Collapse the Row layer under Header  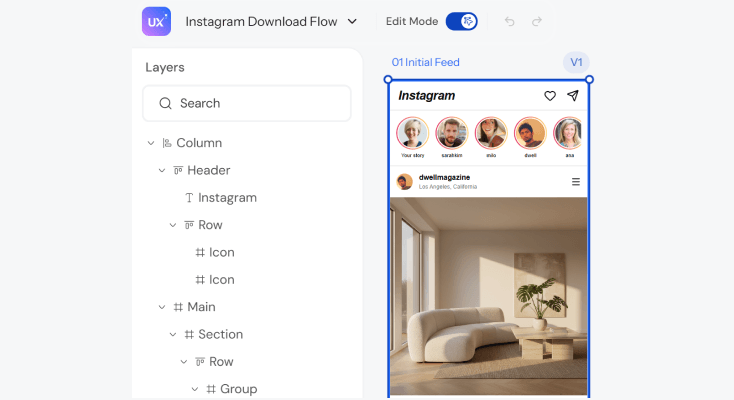(x=173, y=225)
